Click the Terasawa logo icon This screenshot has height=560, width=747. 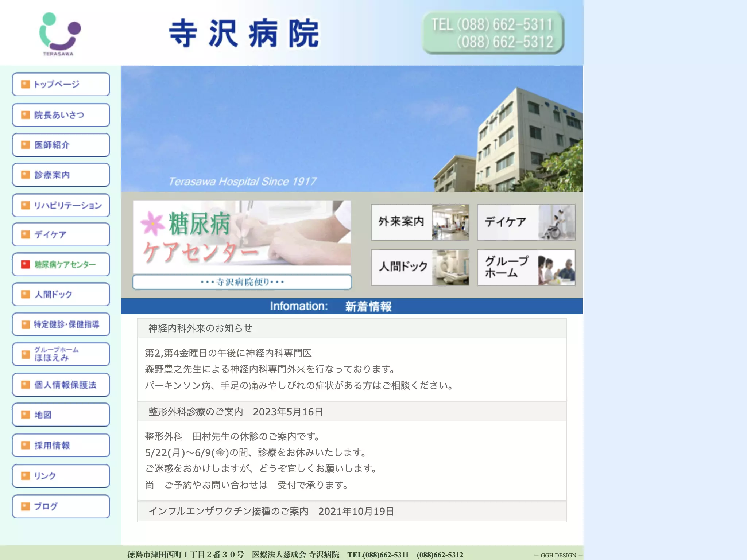click(x=60, y=34)
